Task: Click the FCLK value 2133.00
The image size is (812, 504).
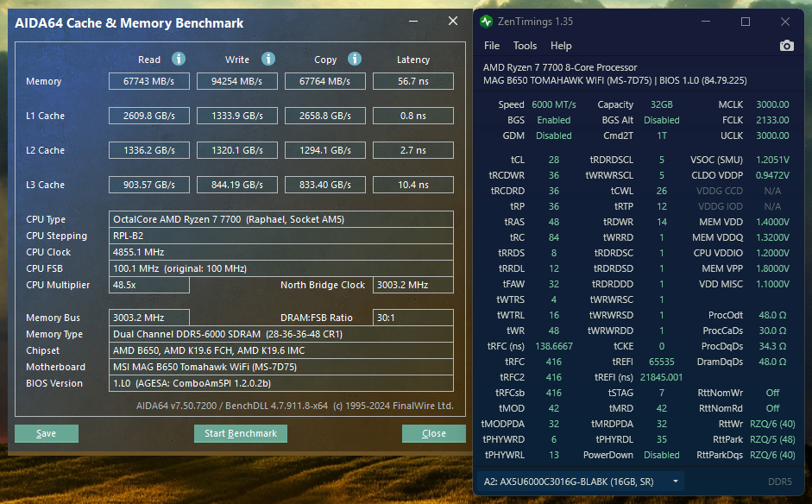Action: 772,120
